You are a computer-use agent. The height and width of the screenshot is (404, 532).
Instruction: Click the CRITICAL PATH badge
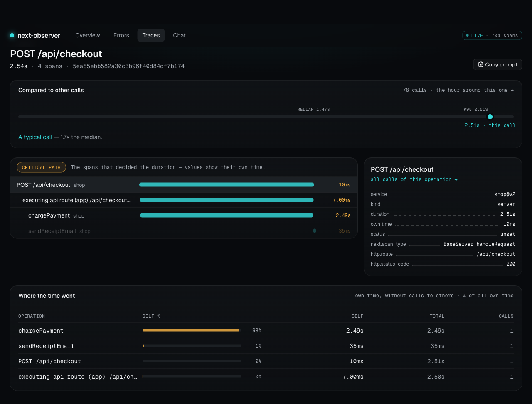41,167
